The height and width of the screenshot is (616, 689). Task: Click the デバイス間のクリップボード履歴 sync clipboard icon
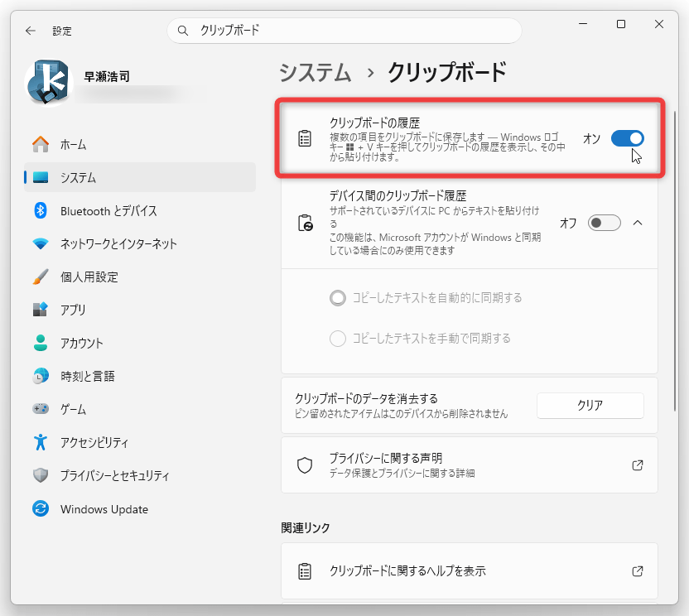(x=305, y=223)
